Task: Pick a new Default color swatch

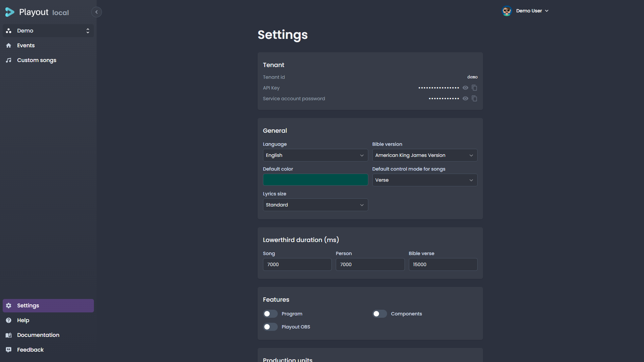Action: coord(315,180)
